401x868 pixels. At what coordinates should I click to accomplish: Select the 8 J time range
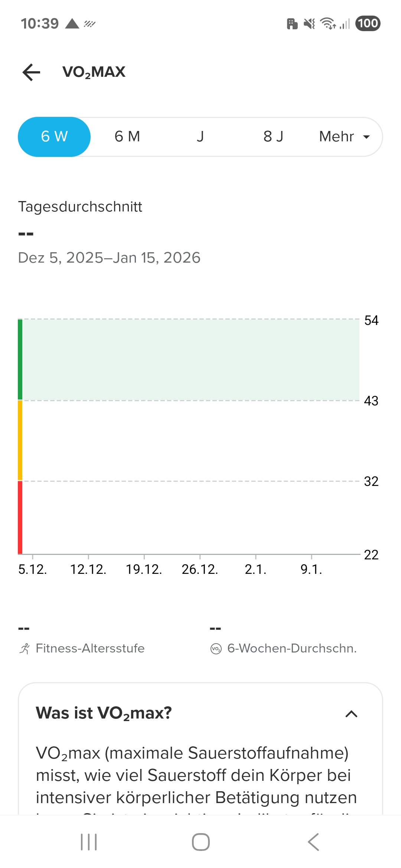[x=273, y=137]
